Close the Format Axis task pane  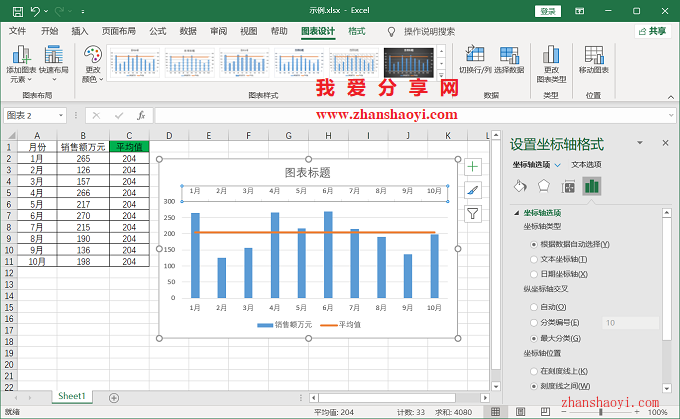coord(665,143)
